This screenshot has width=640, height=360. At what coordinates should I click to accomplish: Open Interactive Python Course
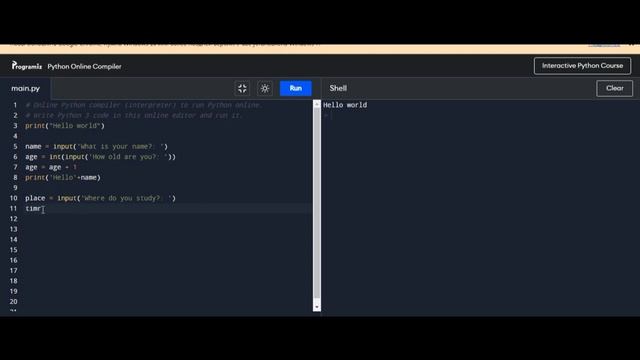[x=582, y=66]
